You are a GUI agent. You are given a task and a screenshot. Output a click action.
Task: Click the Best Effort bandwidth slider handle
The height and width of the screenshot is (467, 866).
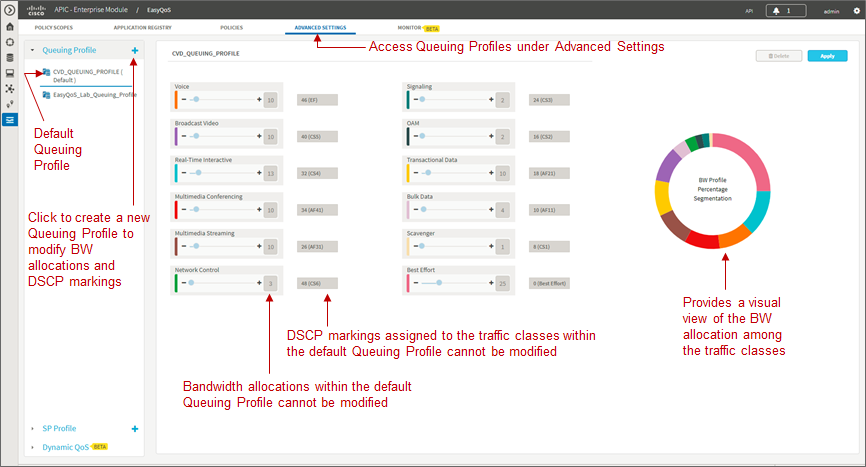[x=439, y=283]
